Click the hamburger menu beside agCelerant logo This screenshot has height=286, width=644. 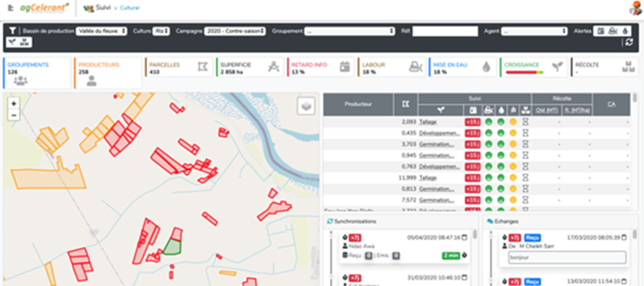pos(10,8)
